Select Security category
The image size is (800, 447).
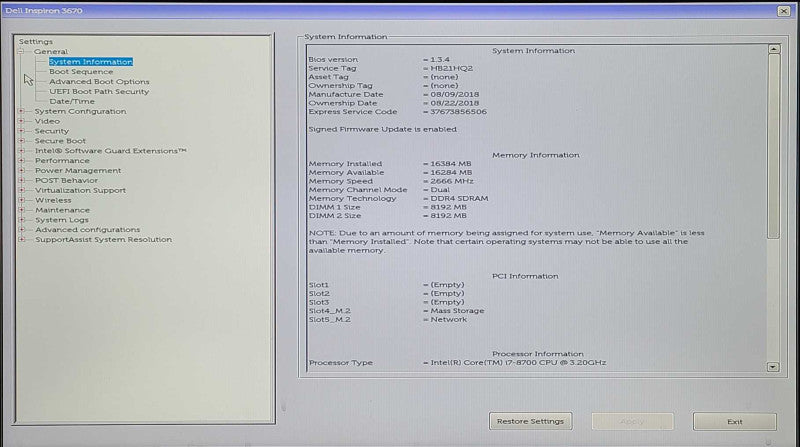52,131
